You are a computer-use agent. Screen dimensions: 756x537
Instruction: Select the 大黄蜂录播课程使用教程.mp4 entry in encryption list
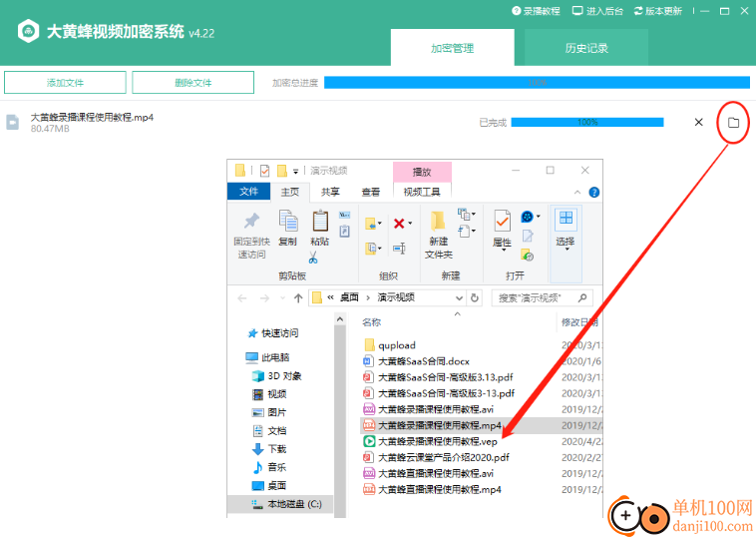(x=92, y=117)
